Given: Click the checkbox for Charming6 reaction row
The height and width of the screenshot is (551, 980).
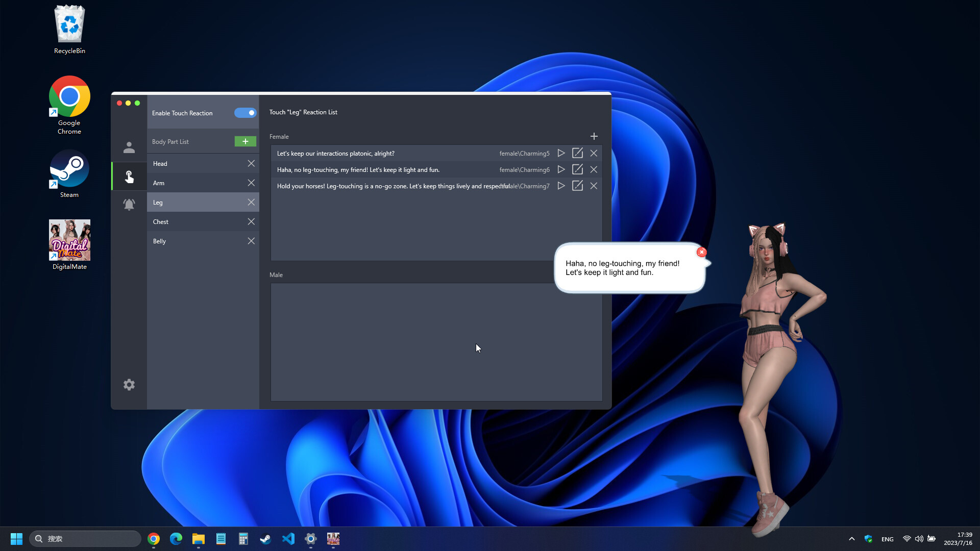Looking at the screenshot, I should point(577,169).
